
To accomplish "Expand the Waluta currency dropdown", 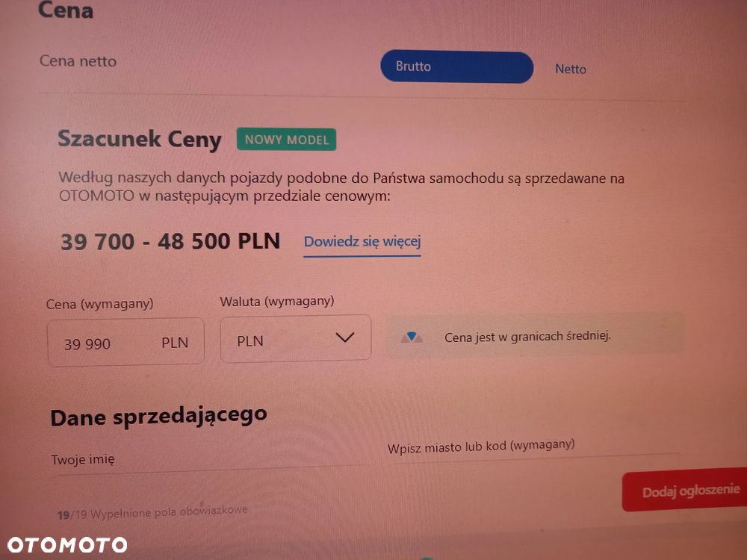I will pyautogui.click(x=295, y=339).
